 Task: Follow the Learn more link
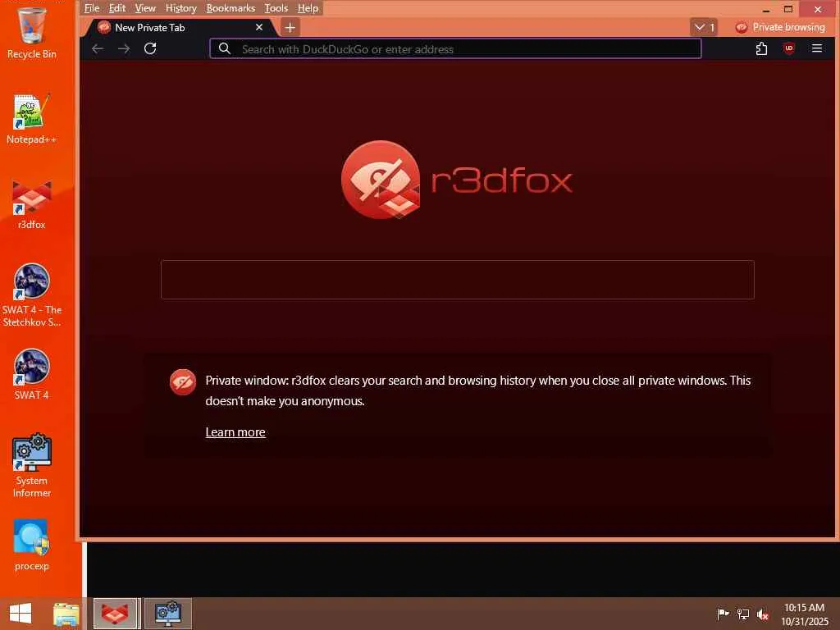235,432
